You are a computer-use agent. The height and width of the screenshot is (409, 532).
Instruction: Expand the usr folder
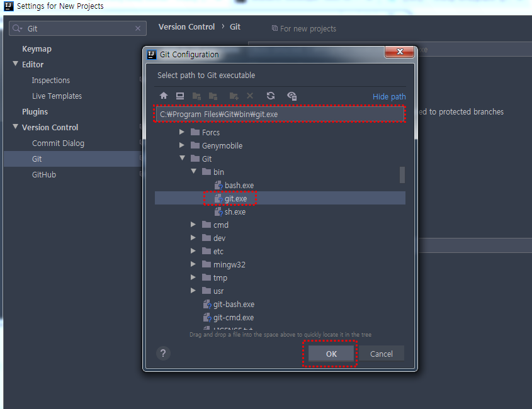pos(193,291)
